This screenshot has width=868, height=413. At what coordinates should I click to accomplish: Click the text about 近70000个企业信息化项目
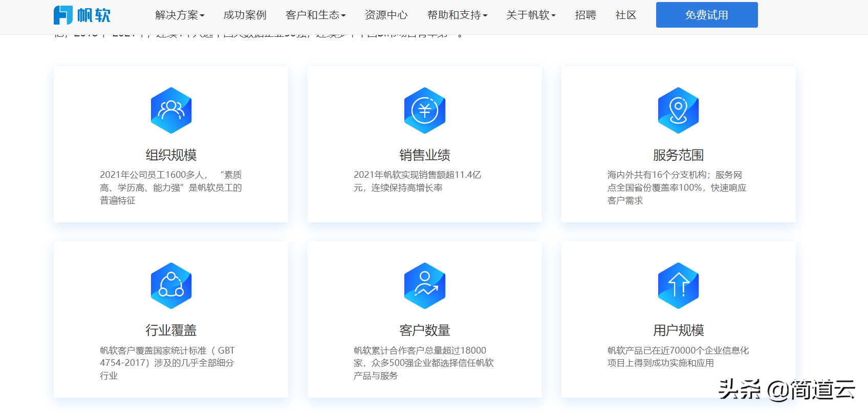pyautogui.click(x=678, y=357)
